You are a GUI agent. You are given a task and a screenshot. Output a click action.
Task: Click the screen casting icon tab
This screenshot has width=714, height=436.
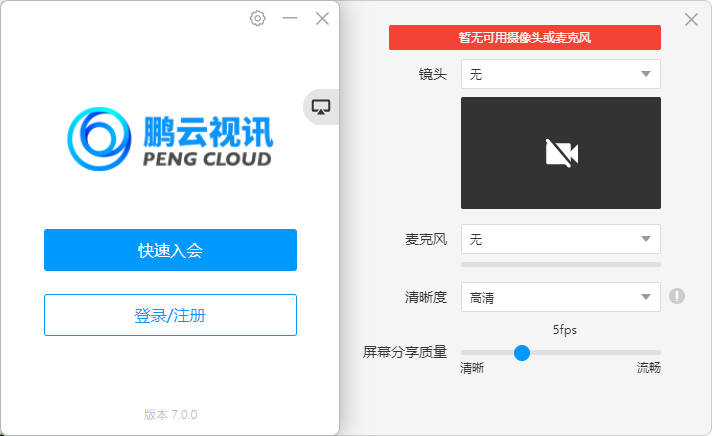(321, 107)
